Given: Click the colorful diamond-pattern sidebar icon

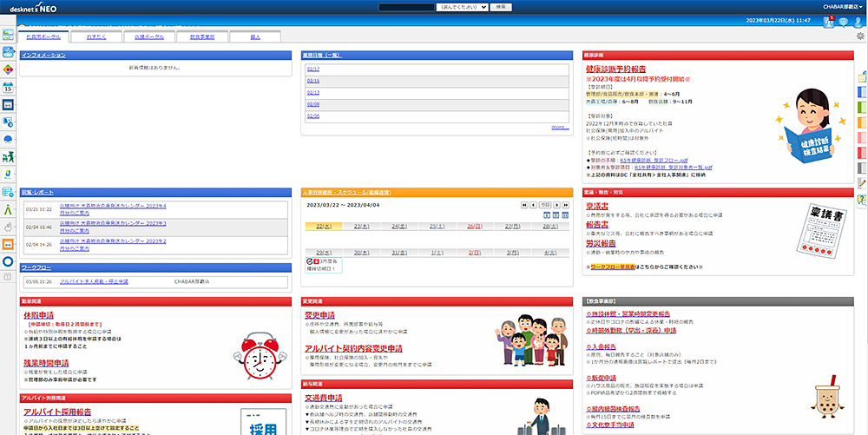Looking at the screenshot, I should pyautogui.click(x=8, y=69).
